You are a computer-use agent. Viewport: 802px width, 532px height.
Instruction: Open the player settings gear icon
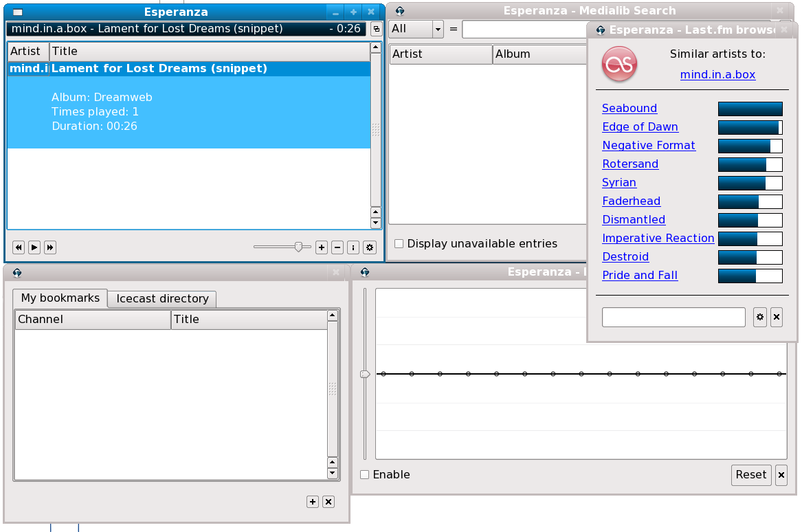pyautogui.click(x=370, y=247)
